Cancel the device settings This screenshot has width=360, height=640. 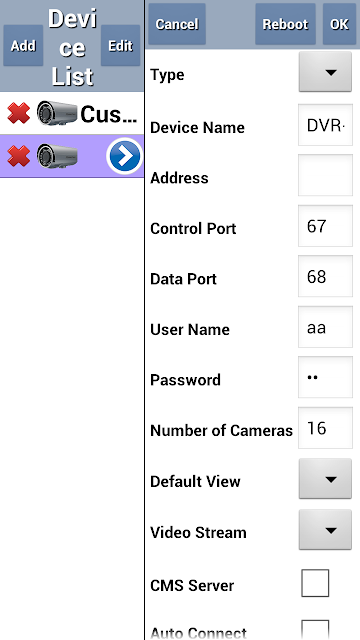click(177, 24)
